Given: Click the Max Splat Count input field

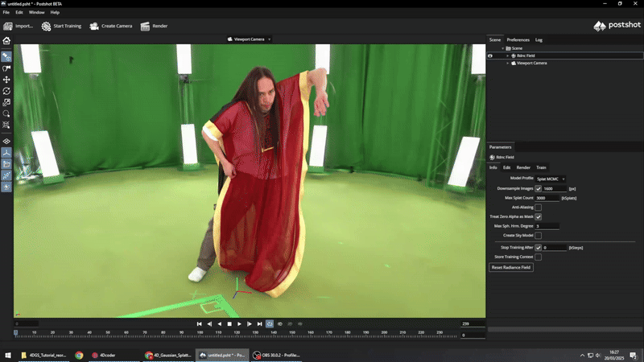Looking at the screenshot, I should point(547,198).
